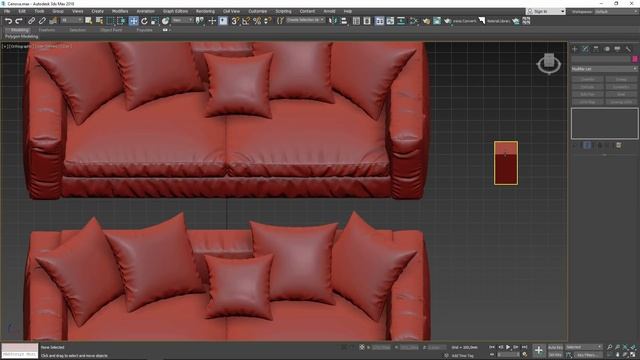Open the Modifiers menu
The width and height of the screenshot is (640, 360).
[120, 11]
